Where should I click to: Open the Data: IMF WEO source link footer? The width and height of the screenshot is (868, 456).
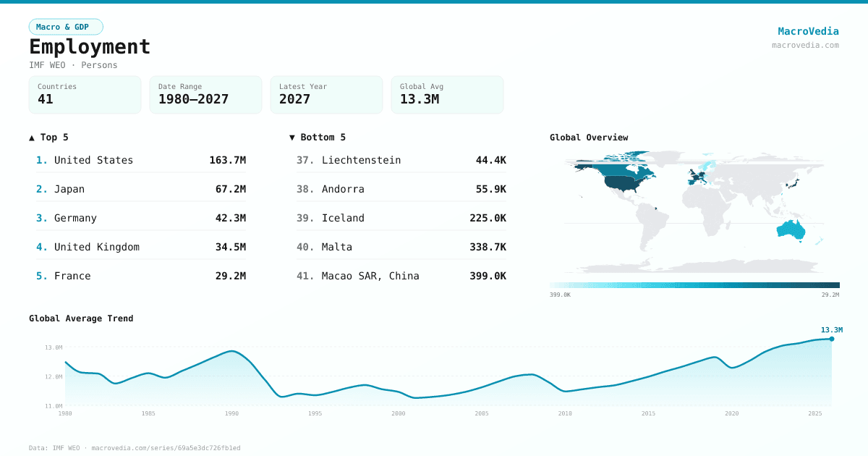click(135, 448)
